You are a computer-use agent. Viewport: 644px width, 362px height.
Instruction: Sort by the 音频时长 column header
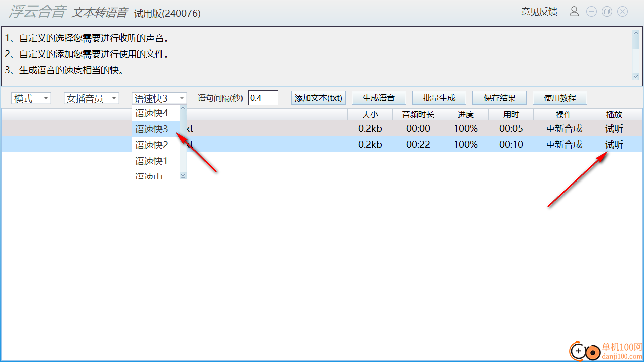click(418, 114)
